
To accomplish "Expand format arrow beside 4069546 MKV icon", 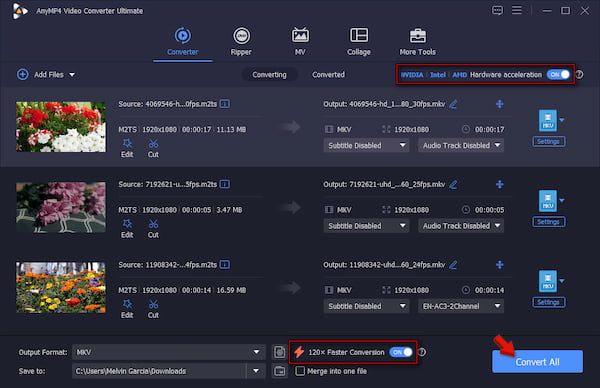I will tap(562, 120).
